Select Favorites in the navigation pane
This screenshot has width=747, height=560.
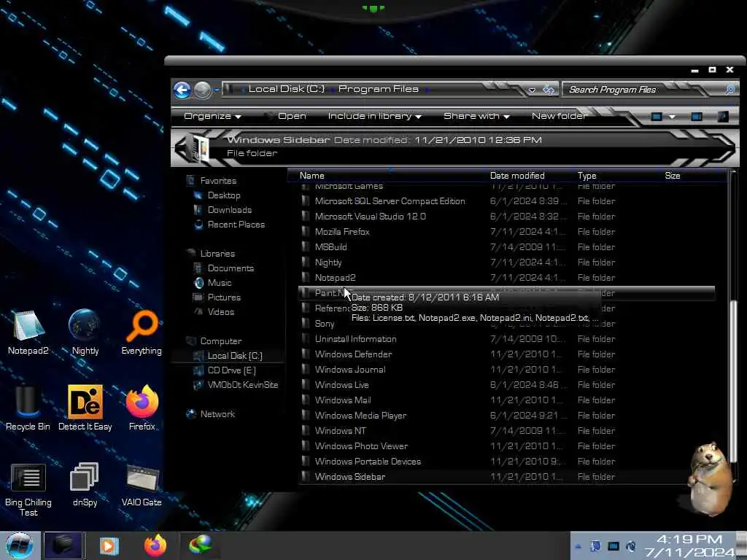[217, 181]
